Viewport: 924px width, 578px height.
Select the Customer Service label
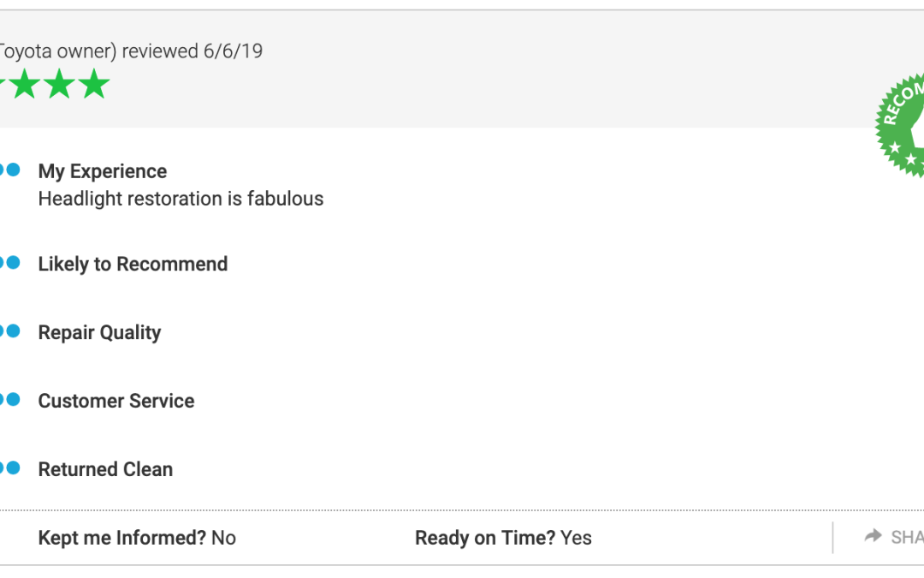(116, 401)
